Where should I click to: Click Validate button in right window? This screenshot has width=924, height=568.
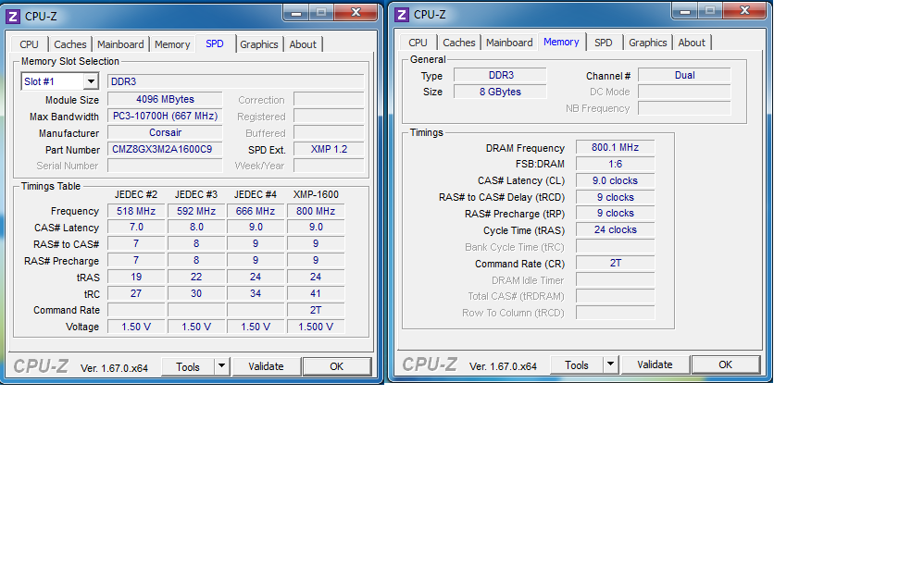click(x=655, y=364)
